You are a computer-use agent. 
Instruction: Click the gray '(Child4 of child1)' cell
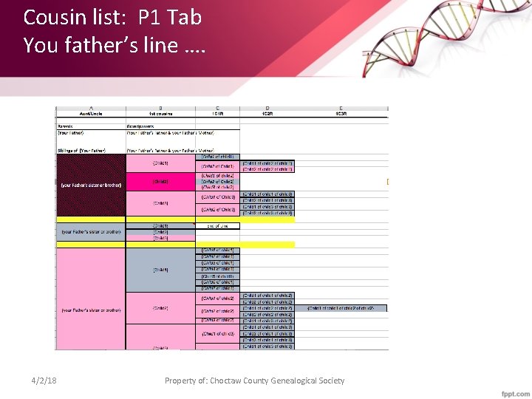217,270
